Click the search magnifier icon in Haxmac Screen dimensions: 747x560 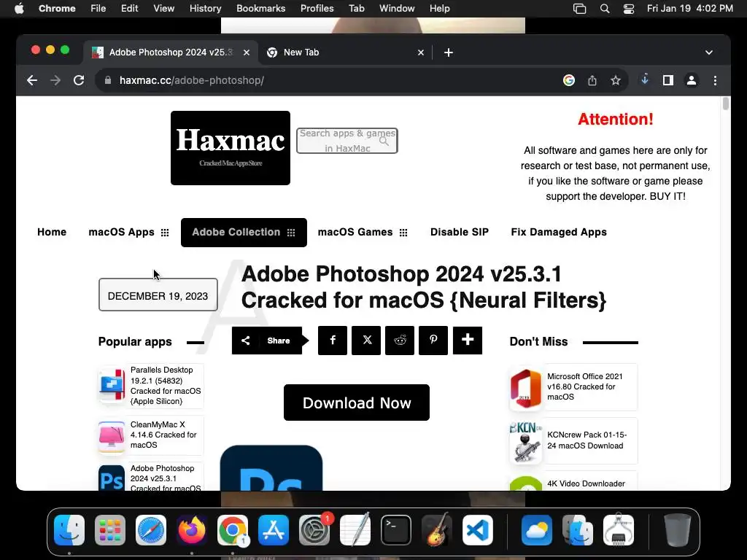tap(384, 141)
